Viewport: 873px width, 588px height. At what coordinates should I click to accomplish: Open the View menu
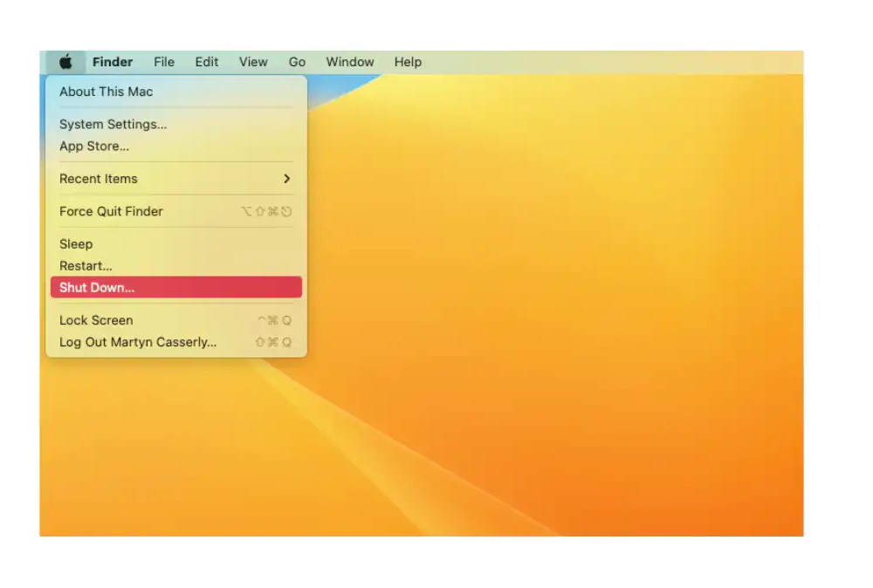(253, 62)
